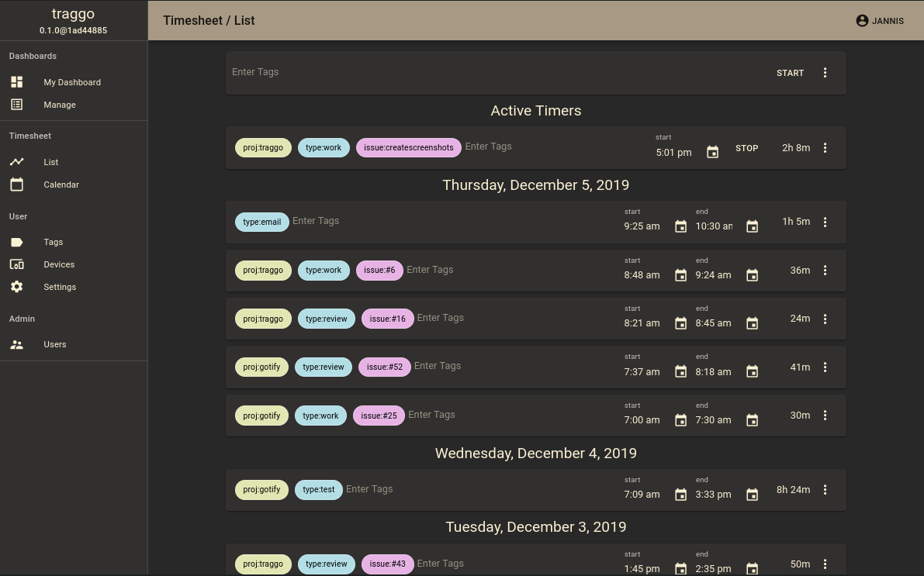Screen dimensions: 924x576
Task: Click the account icon beside JANNIS
Action: (861, 21)
